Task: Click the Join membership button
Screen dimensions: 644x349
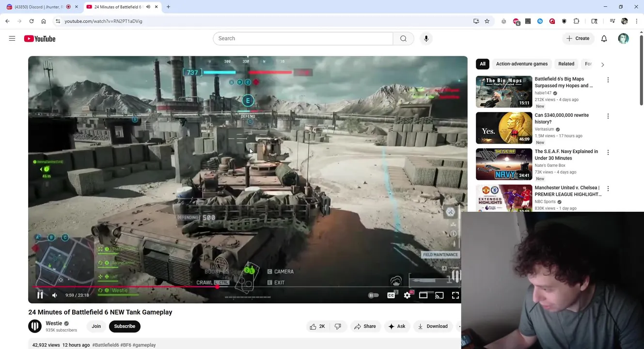Action: (96, 326)
